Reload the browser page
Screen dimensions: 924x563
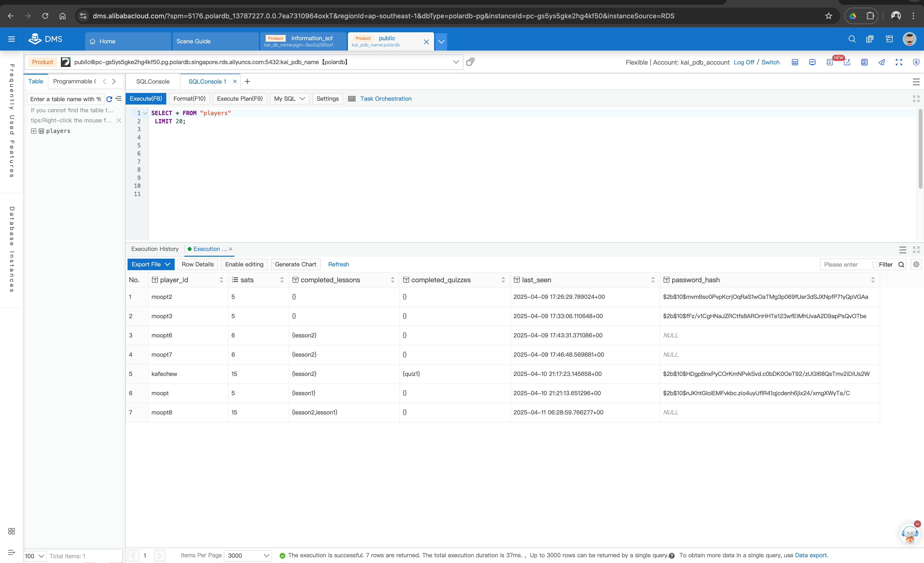tap(45, 16)
